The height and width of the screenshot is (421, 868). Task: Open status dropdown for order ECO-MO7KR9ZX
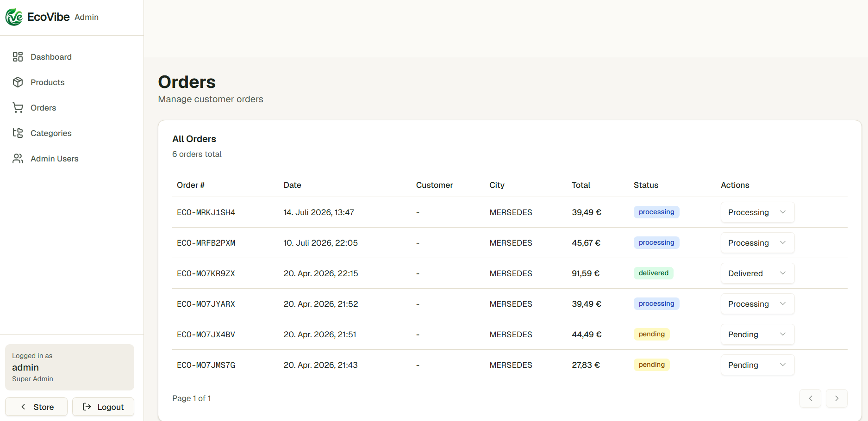(757, 273)
